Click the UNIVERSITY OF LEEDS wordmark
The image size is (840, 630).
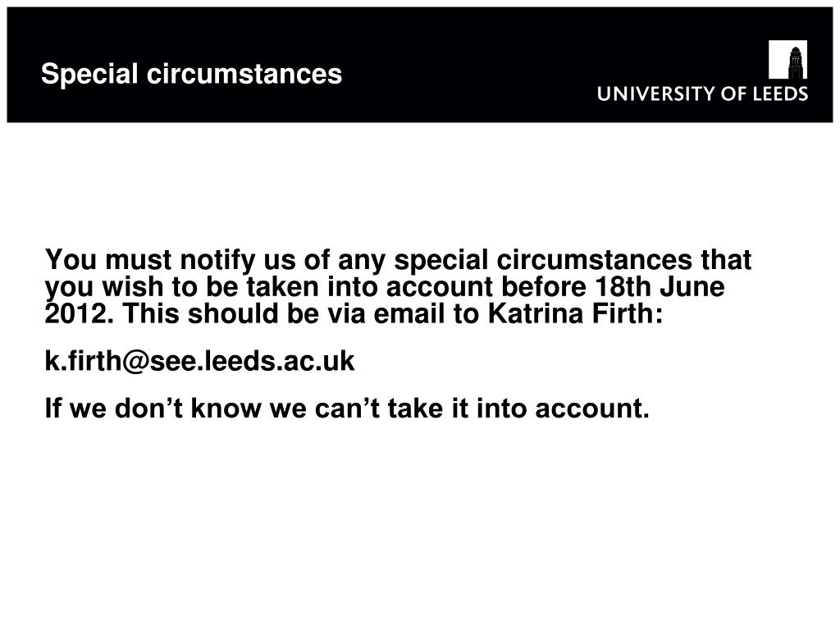point(702,94)
